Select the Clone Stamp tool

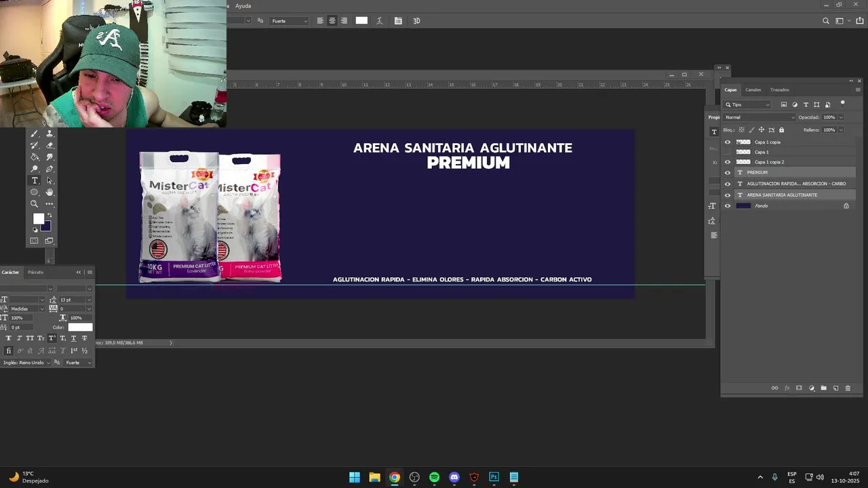pyautogui.click(x=50, y=134)
